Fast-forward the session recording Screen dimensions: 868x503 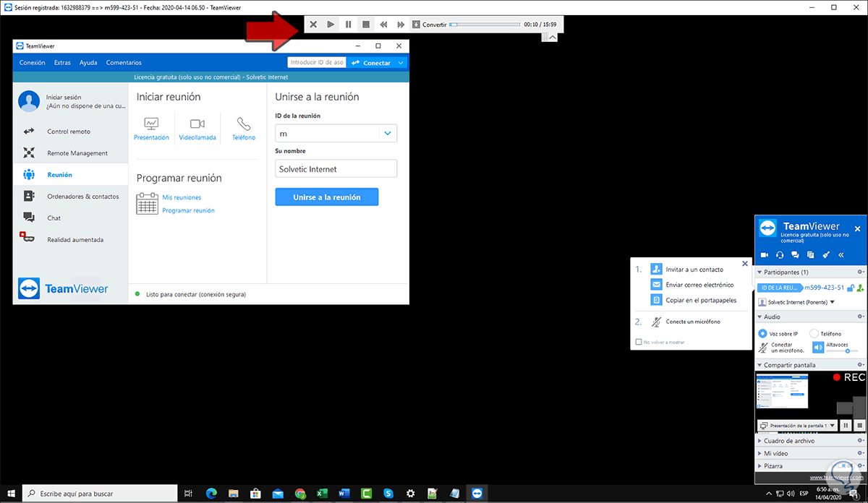pos(401,25)
